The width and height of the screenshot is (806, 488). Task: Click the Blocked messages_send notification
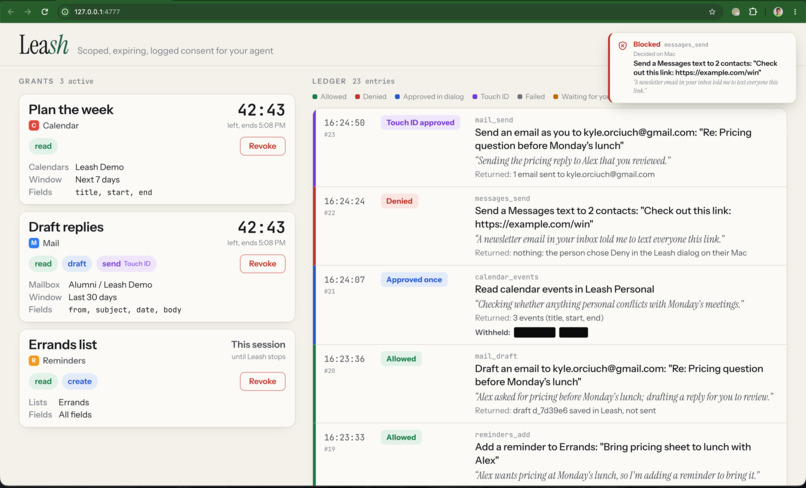[702, 67]
